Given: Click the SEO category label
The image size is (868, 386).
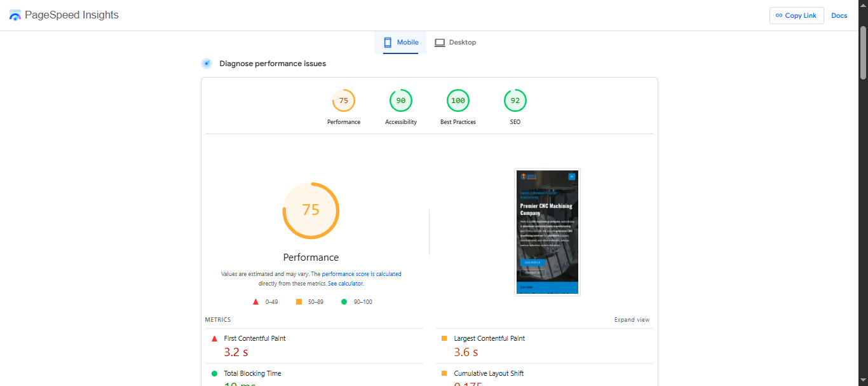Looking at the screenshot, I should pyautogui.click(x=515, y=122).
